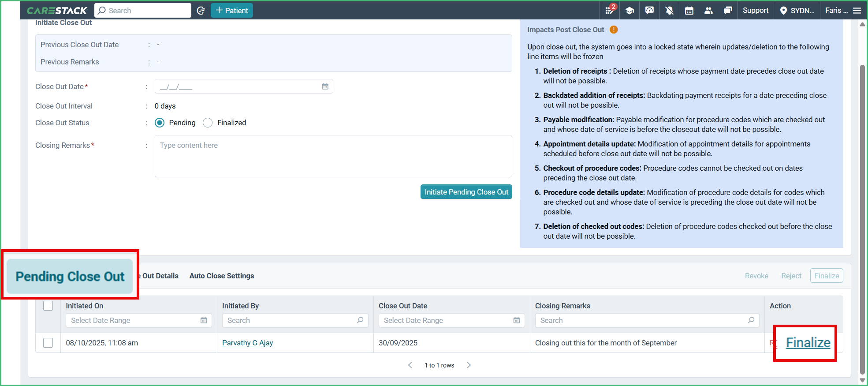Open the speedometer dashboard chat icon

click(x=649, y=11)
